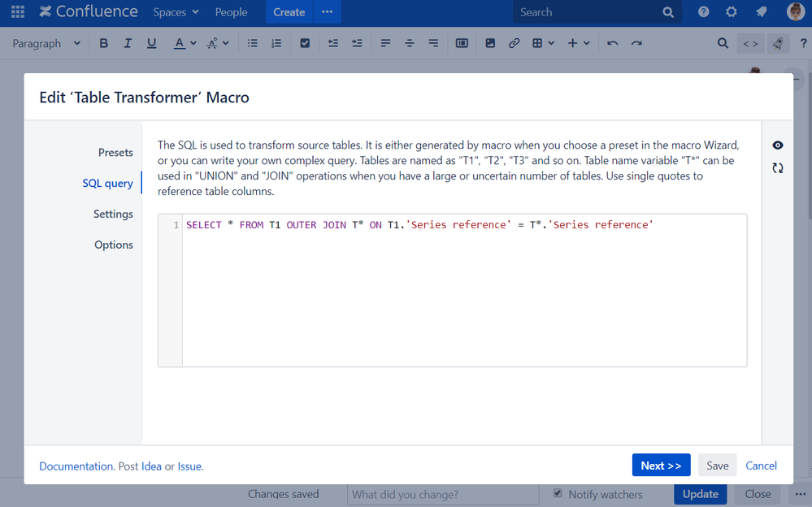The height and width of the screenshot is (507, 812).
Task: Click the What did you change field
Action: point(443,495)
